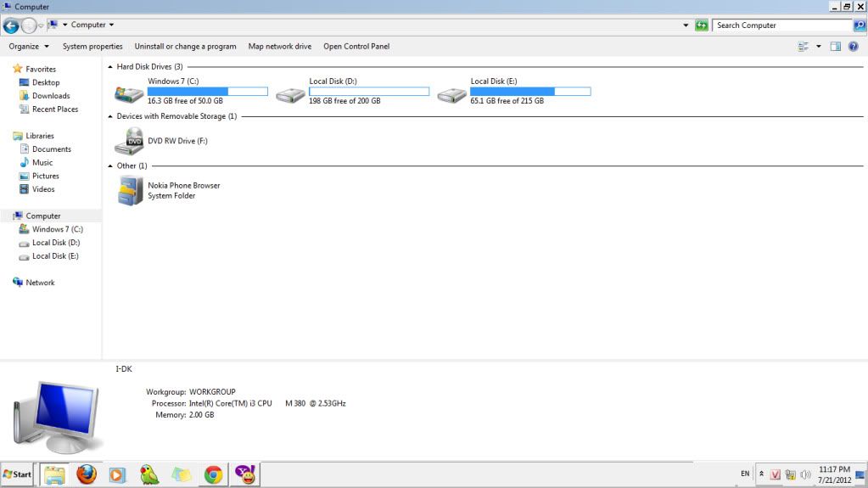Open the root breadcrumb arrow before Computer
This screenshot has width=868, height=488.
(x=64, y=25)
